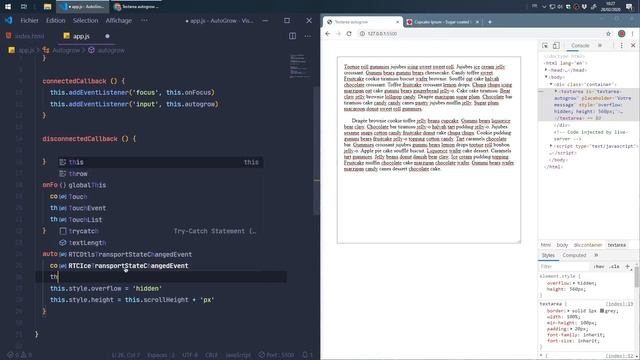Image resolution: width=640 pixels, height=360 pixels.
Task: Open File Explorer from the taskbar
Action: tap(47, 7)
